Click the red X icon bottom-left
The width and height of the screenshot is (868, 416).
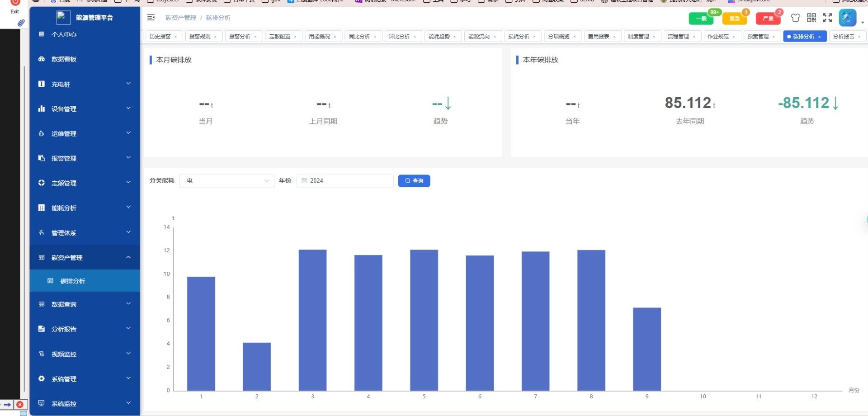click(x=20, y=405)
